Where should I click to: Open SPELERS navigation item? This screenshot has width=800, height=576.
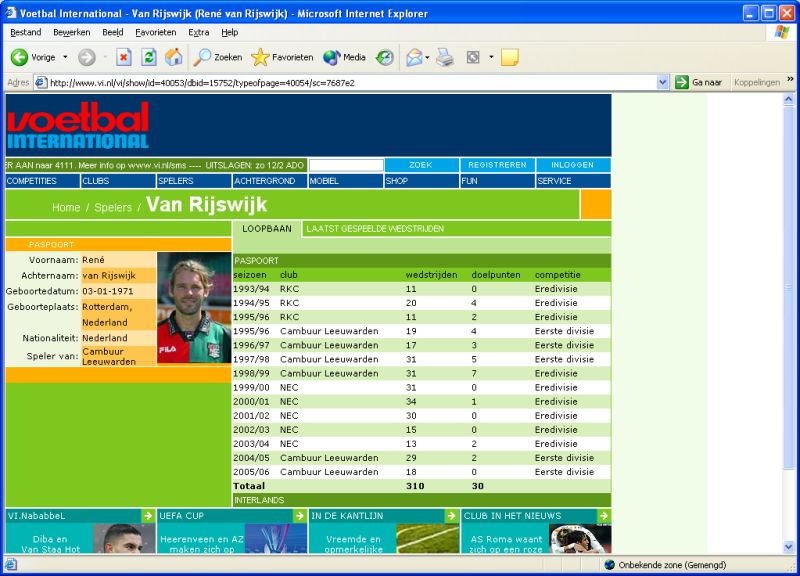pyautogui.click(x=194, y=181)
